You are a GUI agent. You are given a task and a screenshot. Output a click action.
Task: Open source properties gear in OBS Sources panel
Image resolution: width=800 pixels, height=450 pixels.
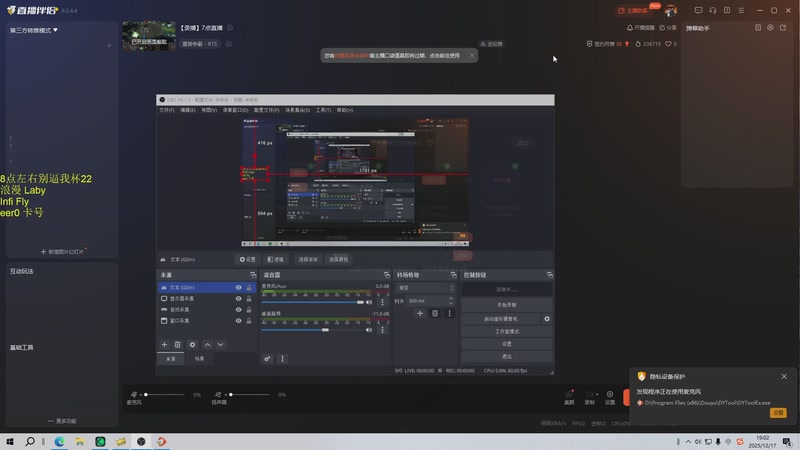tap(192, 345)
